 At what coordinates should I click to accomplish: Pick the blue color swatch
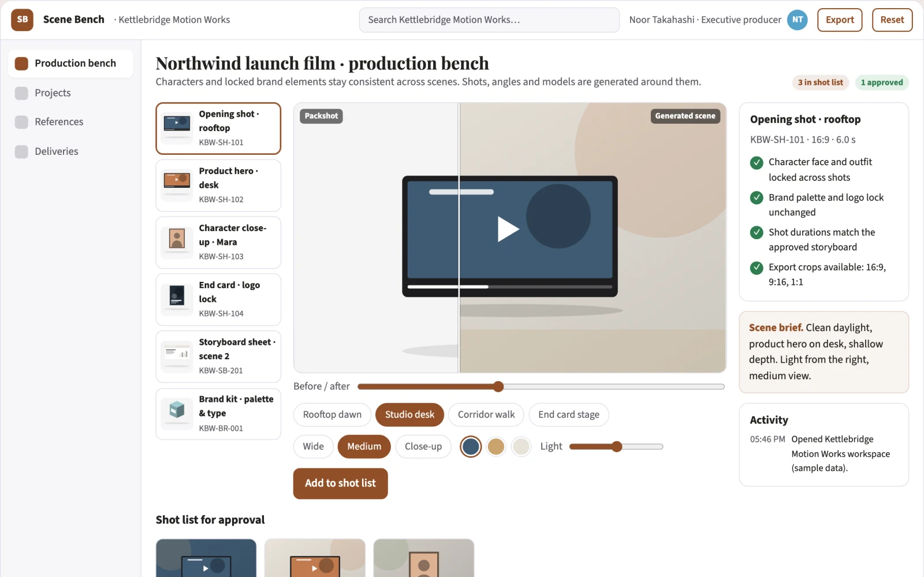pos(471,446)
